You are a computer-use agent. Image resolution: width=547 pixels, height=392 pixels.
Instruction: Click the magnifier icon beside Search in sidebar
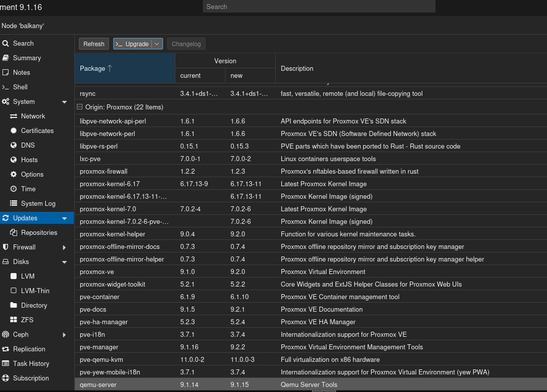pyautogui.click(x=5, y=44)
